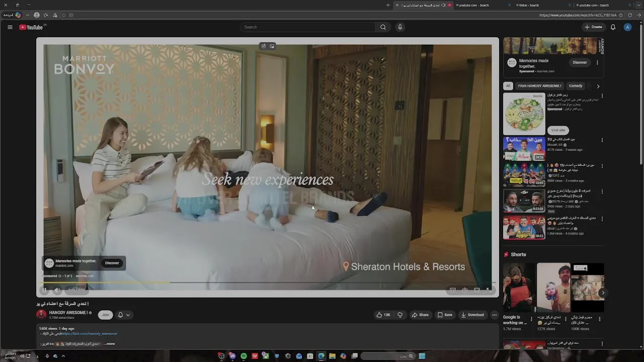This screenshot has width=644, height=362.
Task: Dislike the video with thumbs down
Action: pyautogui.click(x=400, y=315)
